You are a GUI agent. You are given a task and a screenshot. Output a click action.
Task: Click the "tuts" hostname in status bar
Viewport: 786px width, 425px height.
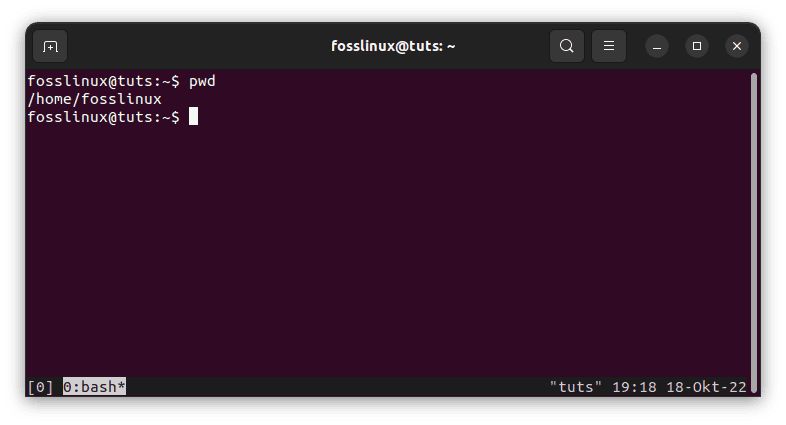click(x=575, y=386)
